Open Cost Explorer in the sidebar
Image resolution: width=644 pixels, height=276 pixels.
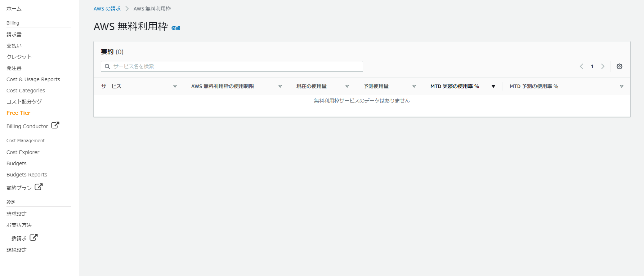pos(23,152)
